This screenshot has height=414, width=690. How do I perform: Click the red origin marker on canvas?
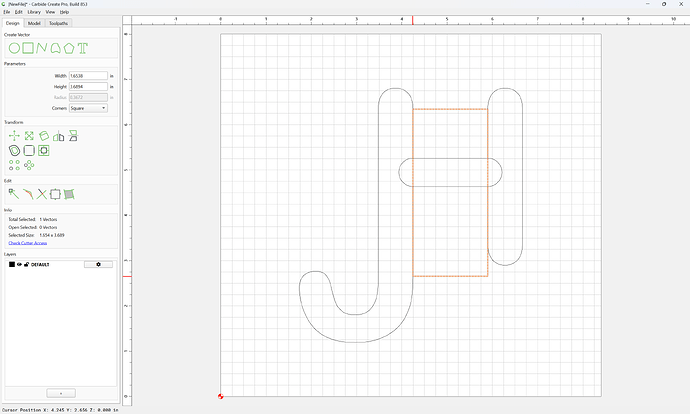220,396
